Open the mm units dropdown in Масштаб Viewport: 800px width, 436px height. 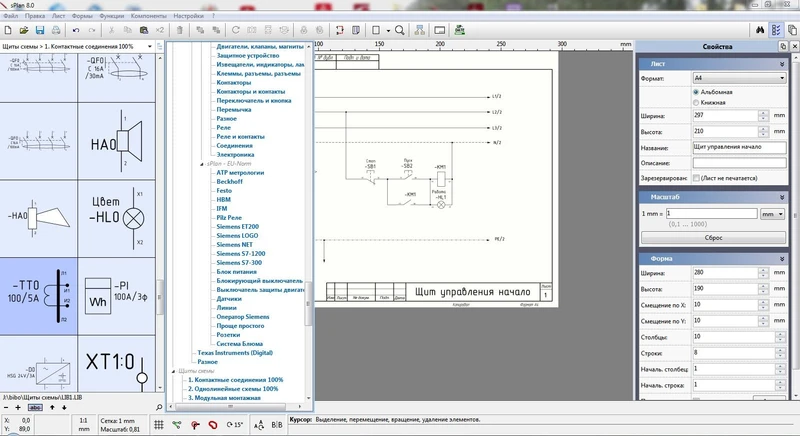(772, 213)
